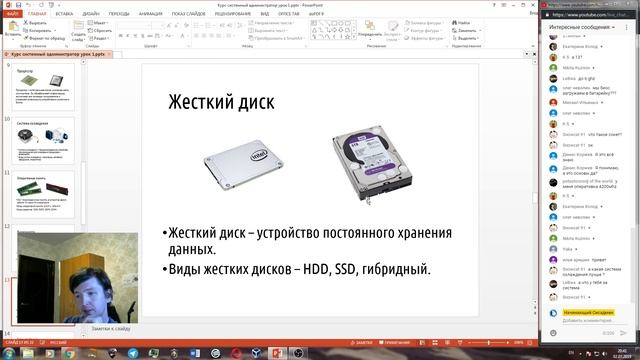
Task: Open Эффекты фигуры (Shape Effects) dropdown
Action: [424, 38]
